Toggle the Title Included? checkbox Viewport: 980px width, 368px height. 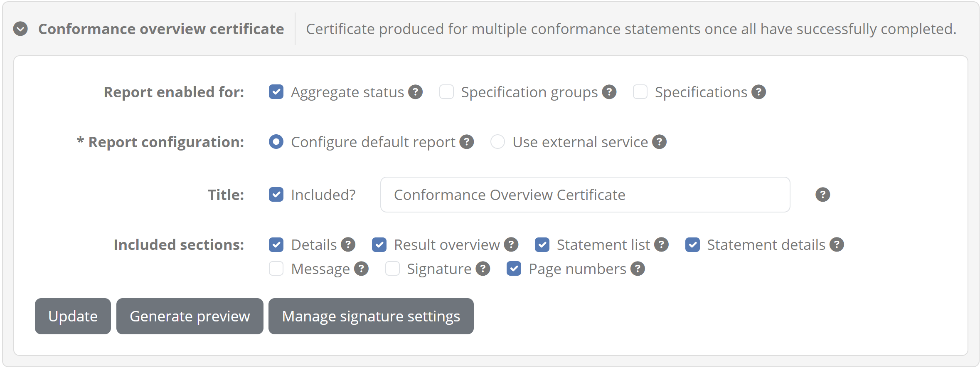(276, 195)
